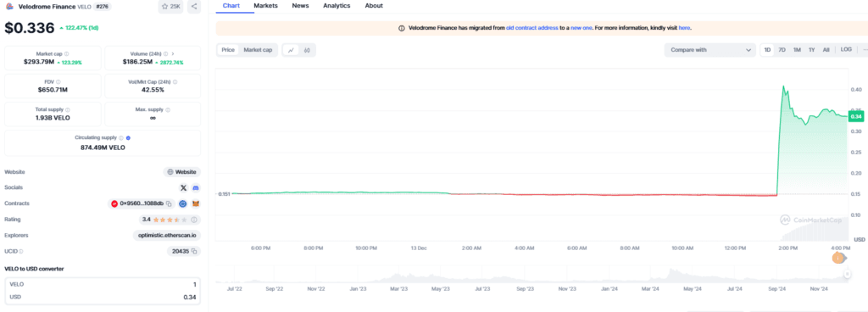
Task: Set chart range to All
Action: pyautogui.click(x=826, y=50)
